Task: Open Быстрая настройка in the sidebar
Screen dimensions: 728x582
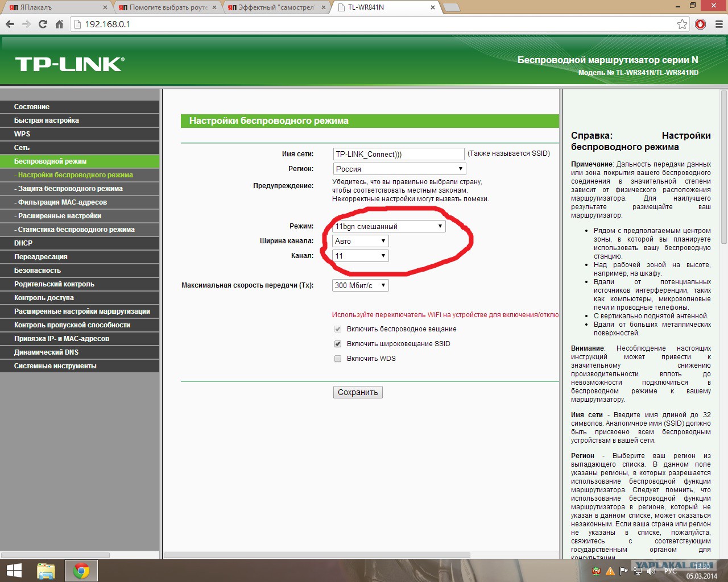Action: click(x=80, y=120)
